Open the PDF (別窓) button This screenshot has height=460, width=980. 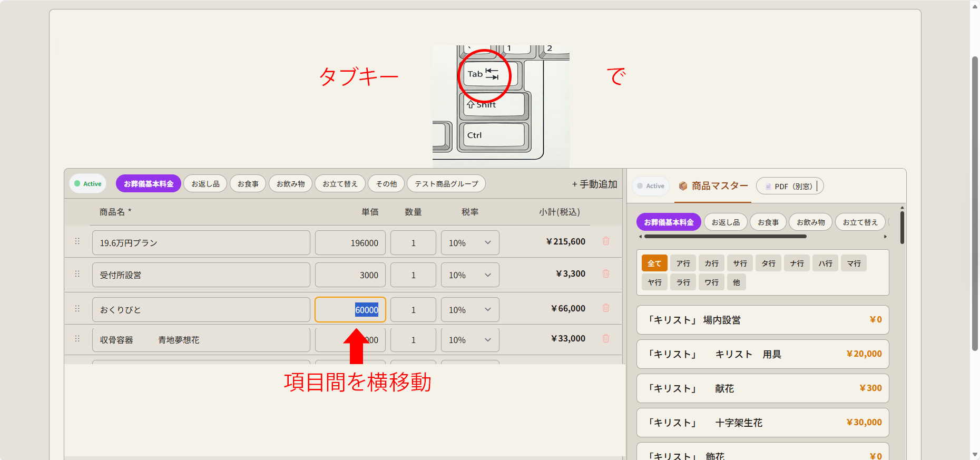789,187
